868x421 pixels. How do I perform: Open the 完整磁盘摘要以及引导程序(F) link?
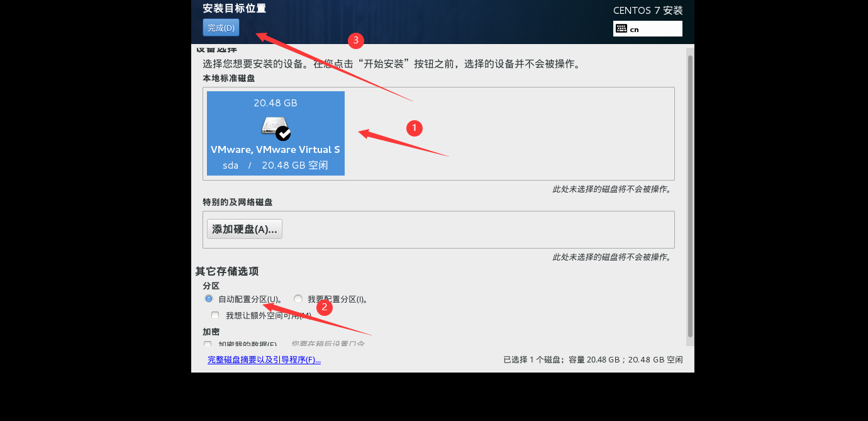coord(264,359)
